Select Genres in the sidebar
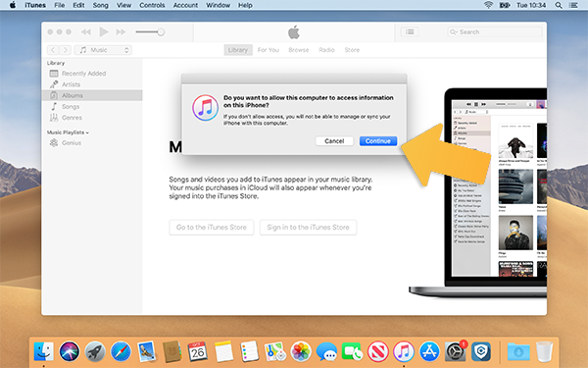This screenshot has height=368, width=588. click(92, 118)
